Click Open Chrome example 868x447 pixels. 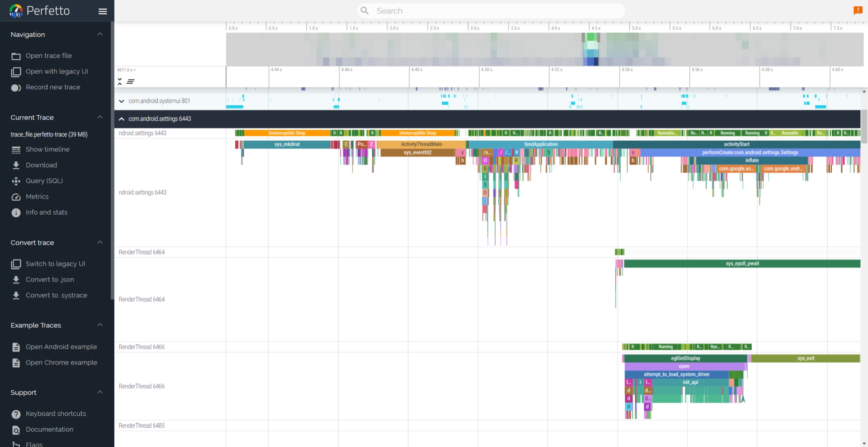point(61,362)
